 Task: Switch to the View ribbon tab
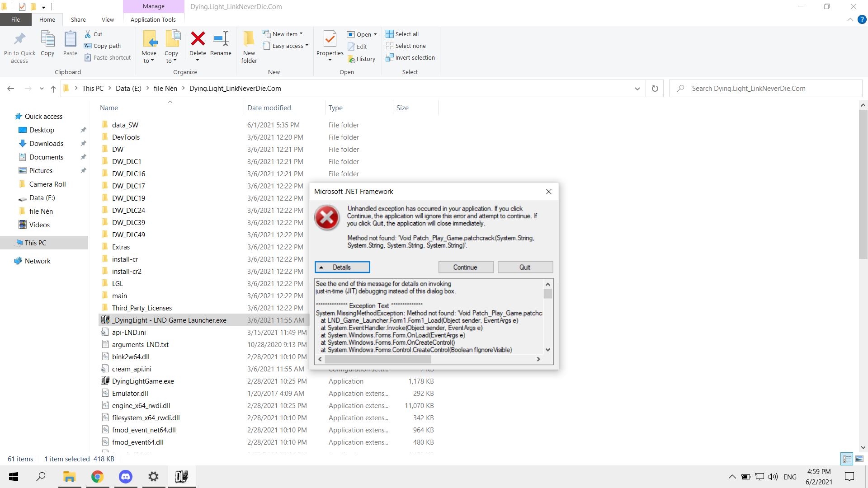coord(107,20)
